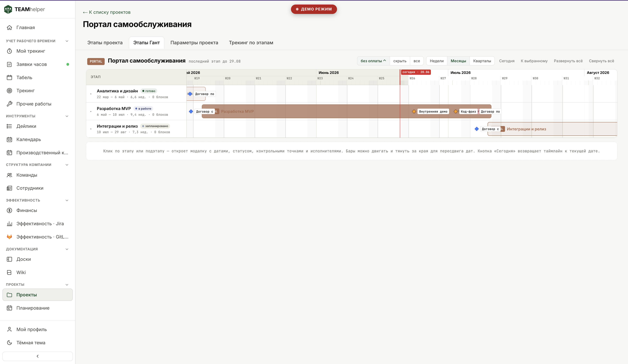Screen dimensions: 628x364
Task: Click blue diamond in Аналитика и дизайн row
Action: pyautogui.click(x=190, y=94)
